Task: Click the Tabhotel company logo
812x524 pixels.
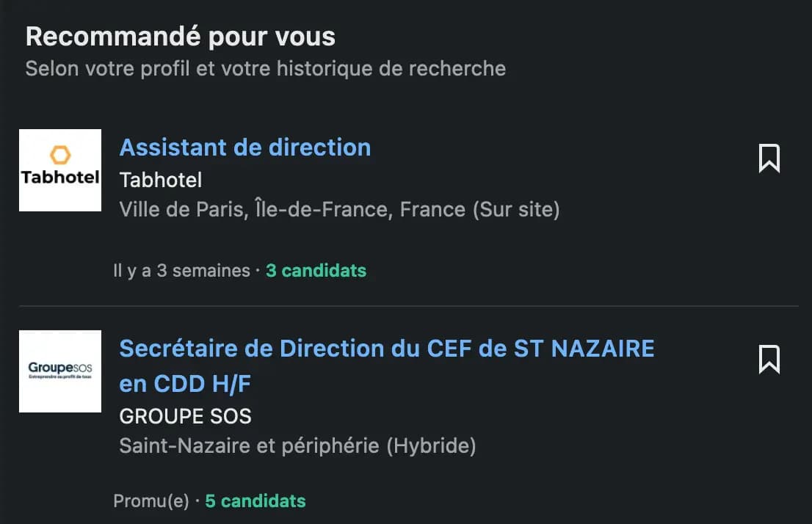Action: tap(59, 170)
